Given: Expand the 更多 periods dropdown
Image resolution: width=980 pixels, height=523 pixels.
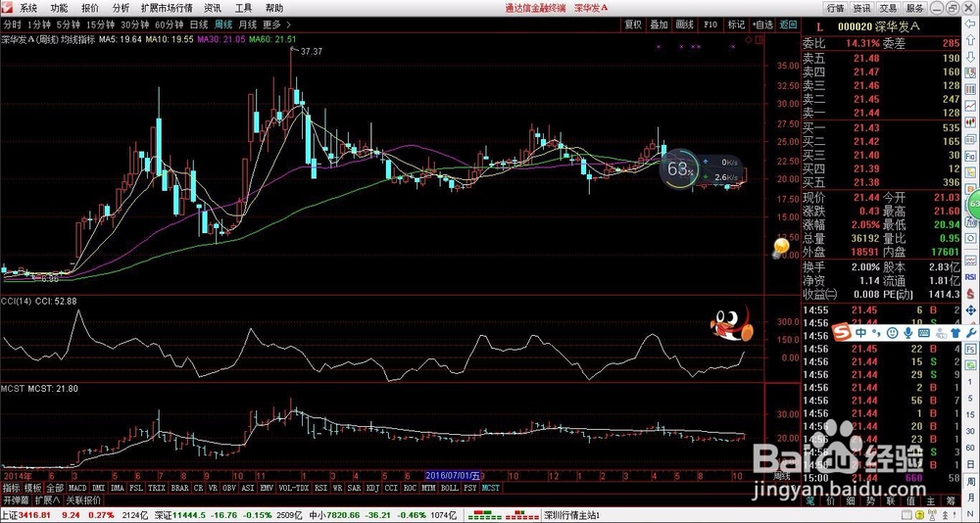Looking at the screenshot, I should pyautogui.click(x=275, y=25).
